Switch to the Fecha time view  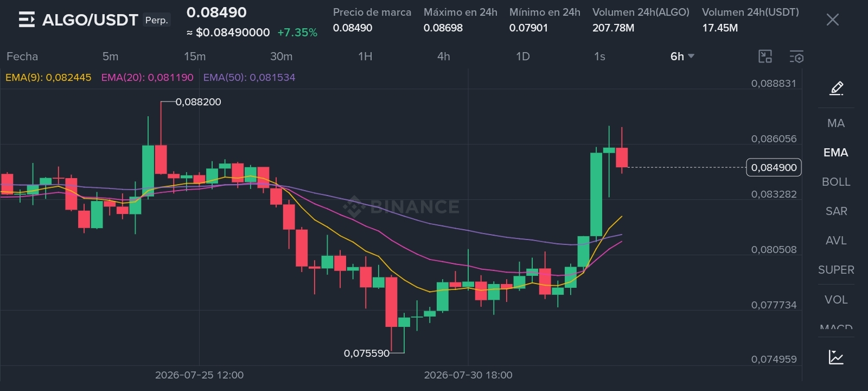point(22,56)
